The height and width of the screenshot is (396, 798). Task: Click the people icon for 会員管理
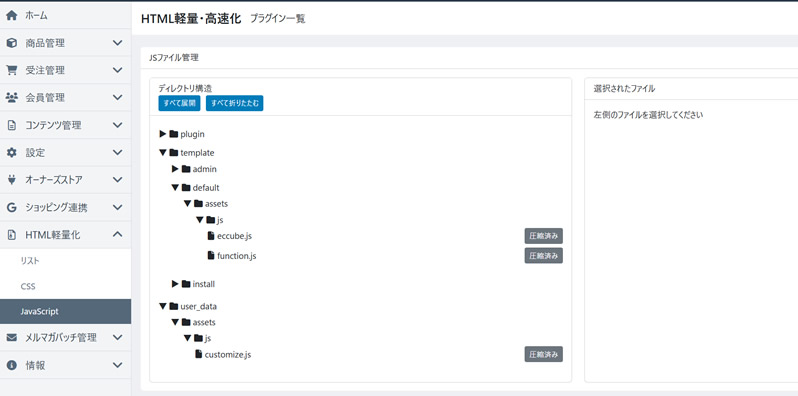(x=11, y=97)
